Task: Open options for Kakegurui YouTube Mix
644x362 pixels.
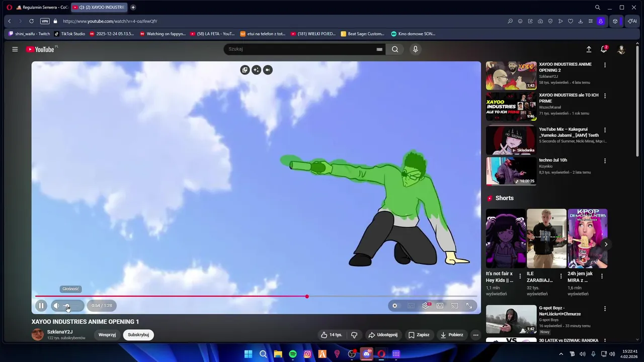Action: click(605, 130)
